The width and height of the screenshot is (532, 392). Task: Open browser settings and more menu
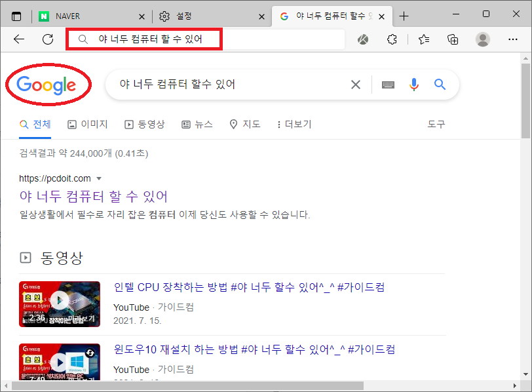(x=513, y=40)
